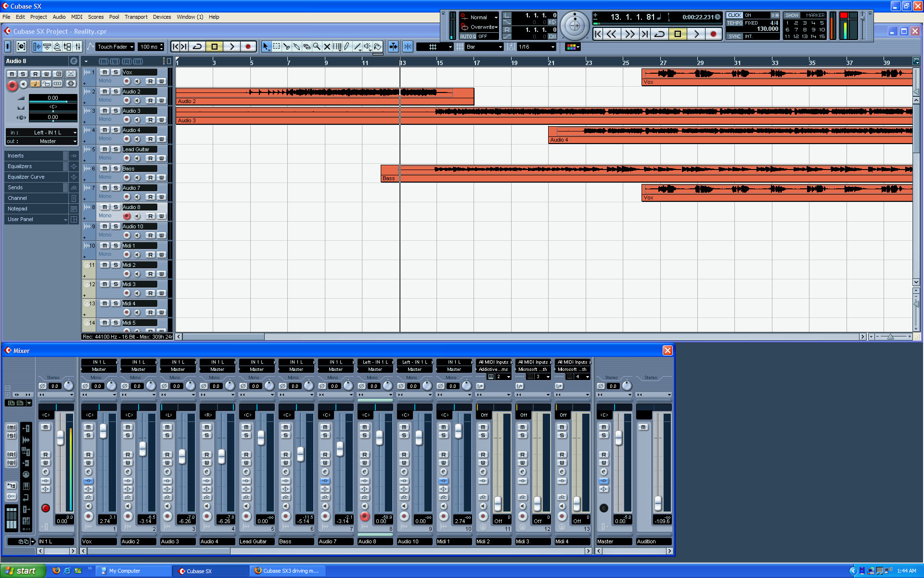
Task: Jump to marker 5 on transport panel
Action: pyautogui.click(x=822, y=23)
